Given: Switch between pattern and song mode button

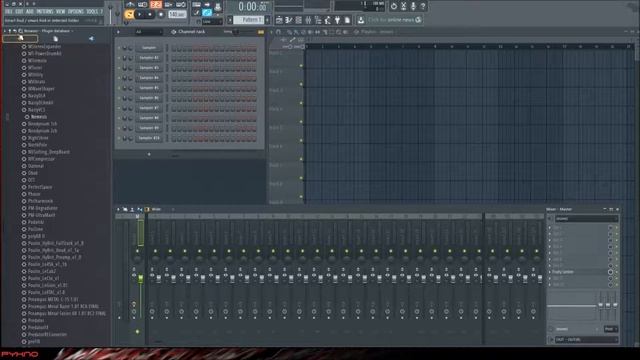Looking at the screenshot, I should [x=129, y=14].
